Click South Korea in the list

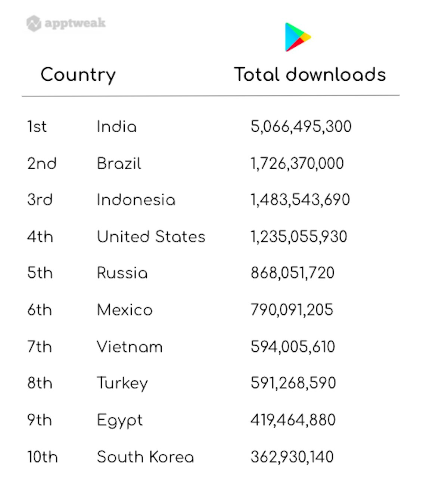tap(145, 457)
